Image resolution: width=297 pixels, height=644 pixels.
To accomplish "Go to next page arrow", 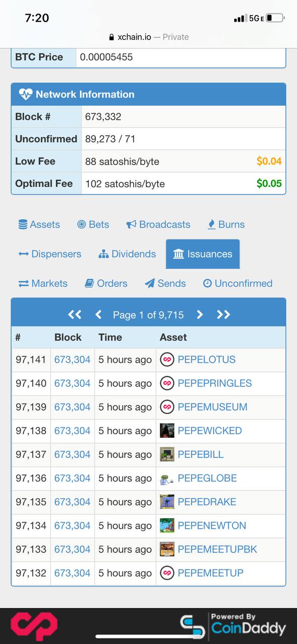I will (x=200, y=314).
